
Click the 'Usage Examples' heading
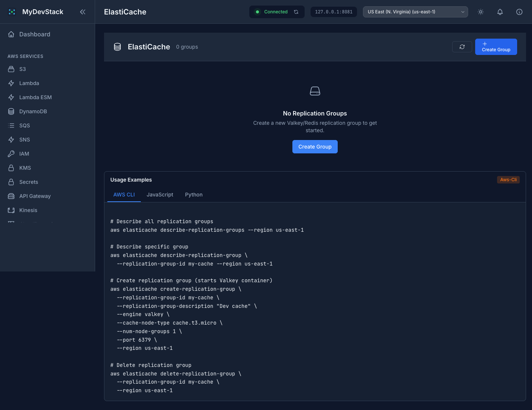tap(131, 180)
